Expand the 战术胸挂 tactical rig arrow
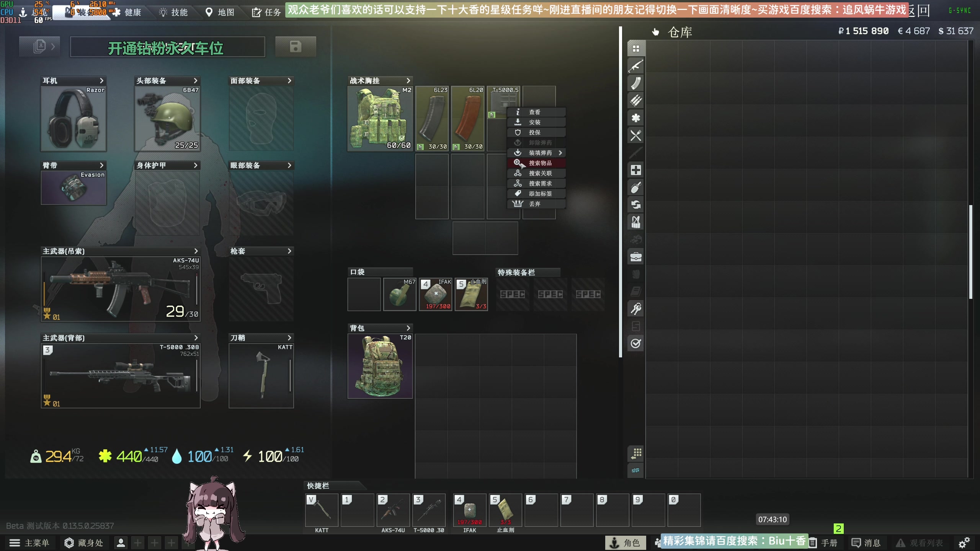Viewport: 980px width, 551px height. [408, 81]
